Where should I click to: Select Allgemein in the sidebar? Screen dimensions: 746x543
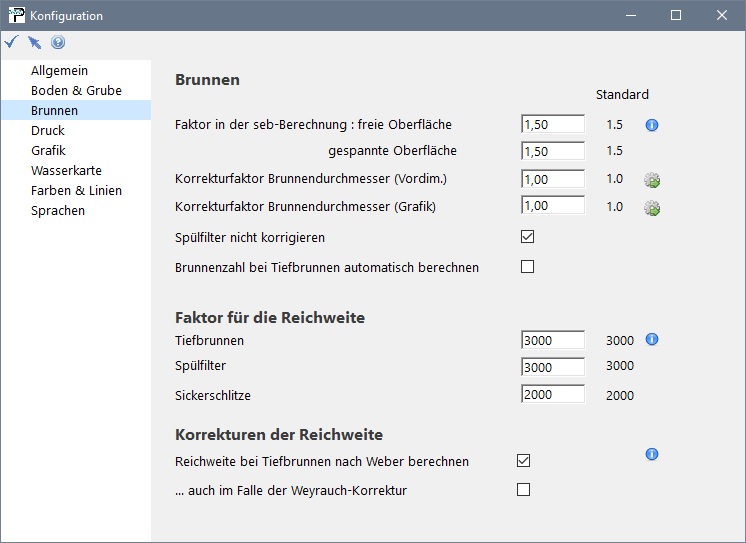click(x=60, y=71)
